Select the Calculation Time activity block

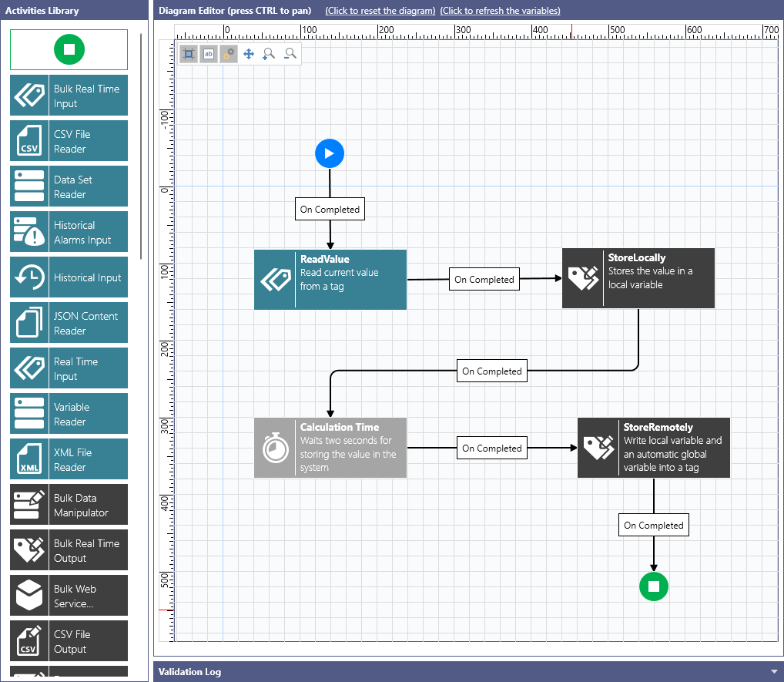(x=330, y=448)
